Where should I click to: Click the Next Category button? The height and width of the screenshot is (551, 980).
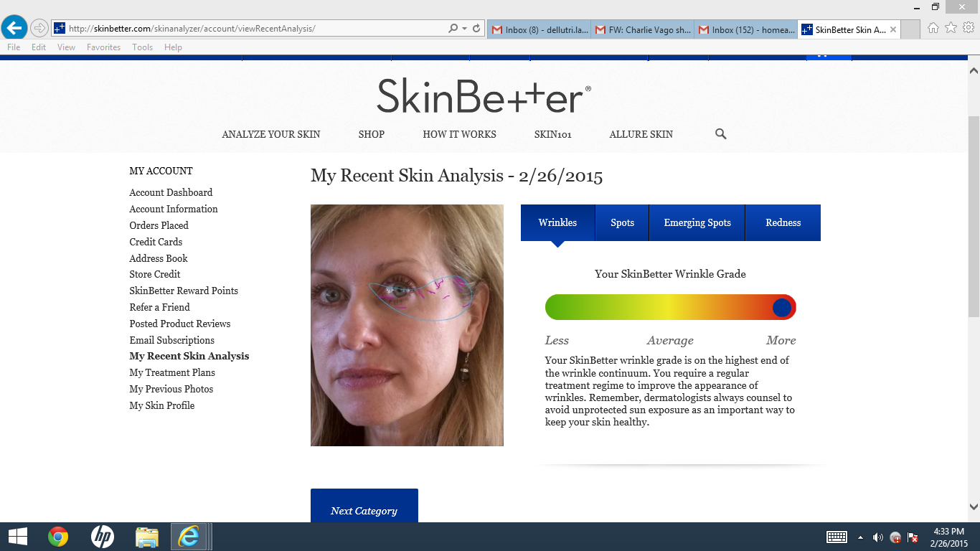pyautogui.click(x=364, y=506)
